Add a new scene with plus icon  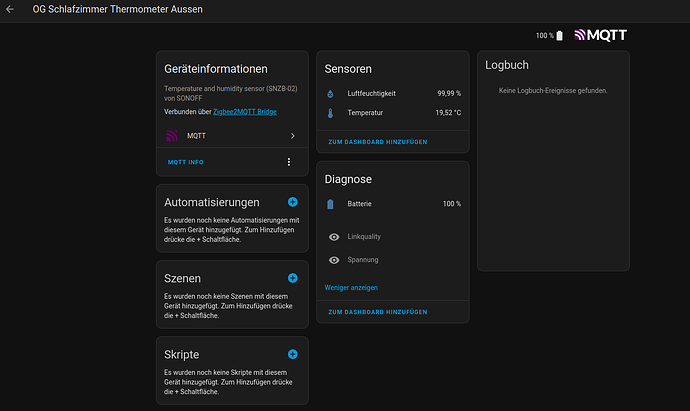(292, 278)
